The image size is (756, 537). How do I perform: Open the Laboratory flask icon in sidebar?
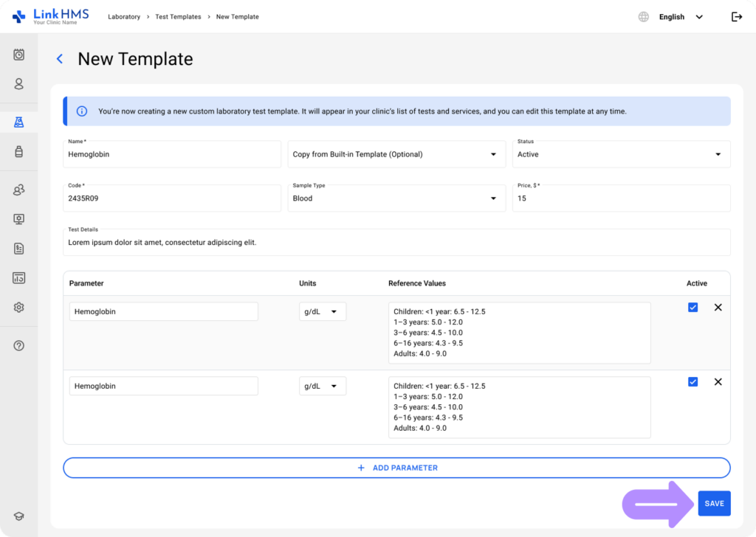pos(18,122)
